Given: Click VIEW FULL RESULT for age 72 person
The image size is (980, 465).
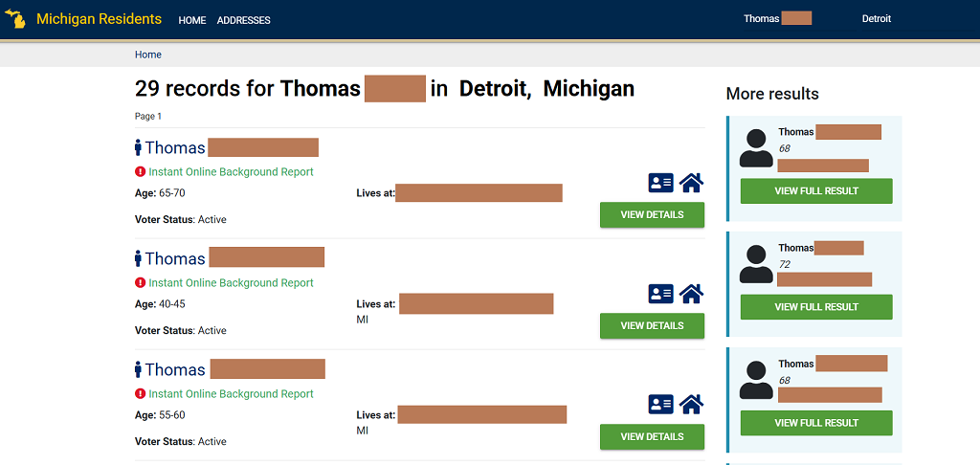Looking at the screenshot, I should (x=815, y=307).
